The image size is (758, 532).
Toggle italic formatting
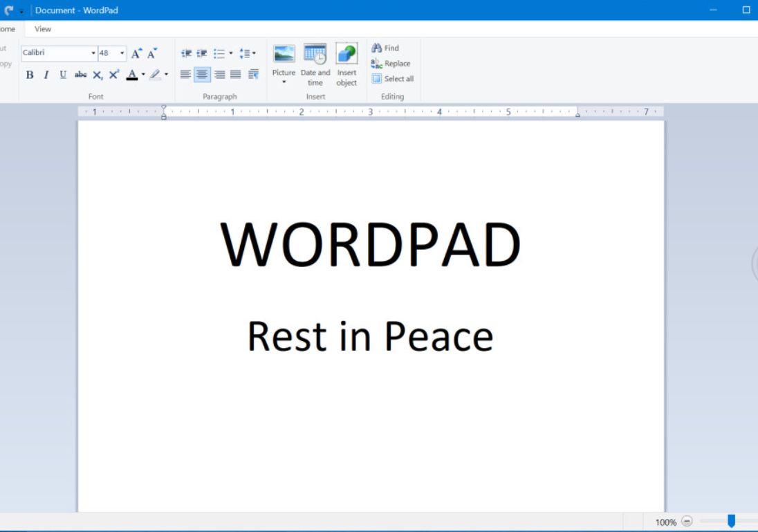tap(46, 75)
